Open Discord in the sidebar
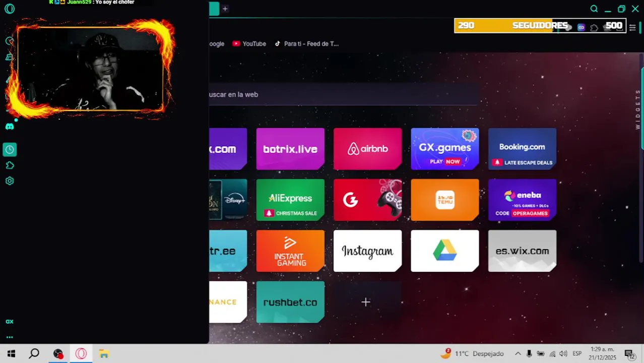The width and height of the screenshot is (644, 363). click(x=10, y=127)
